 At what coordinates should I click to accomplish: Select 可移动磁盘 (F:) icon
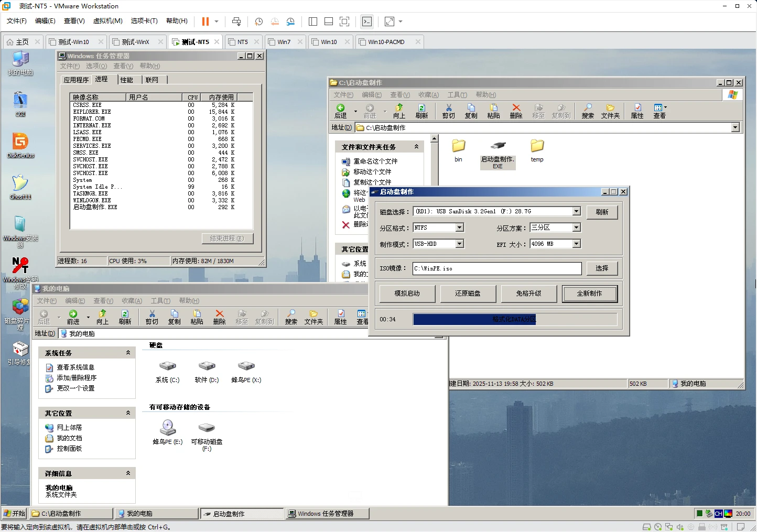pyautogui.click(x=207, y=436)
